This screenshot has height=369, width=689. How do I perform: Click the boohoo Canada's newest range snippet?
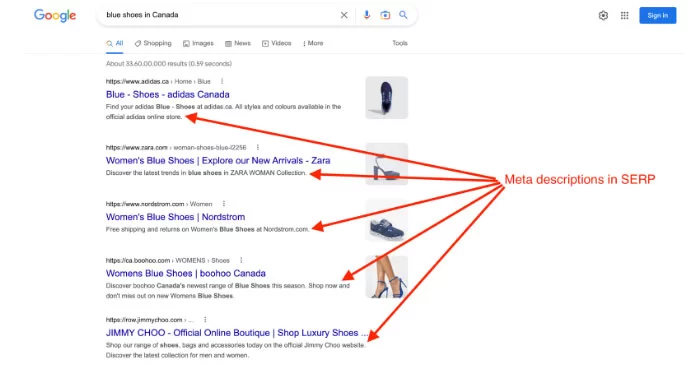coord(228,290)
